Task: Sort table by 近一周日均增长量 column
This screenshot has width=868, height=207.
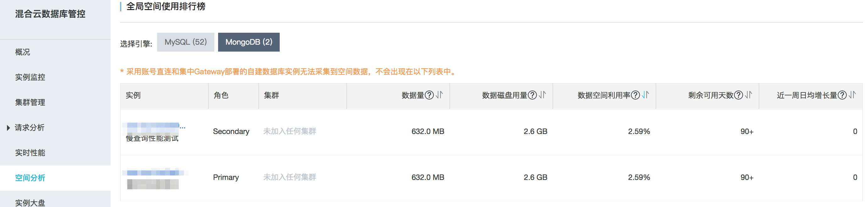Action: click(x=852, y=95)
